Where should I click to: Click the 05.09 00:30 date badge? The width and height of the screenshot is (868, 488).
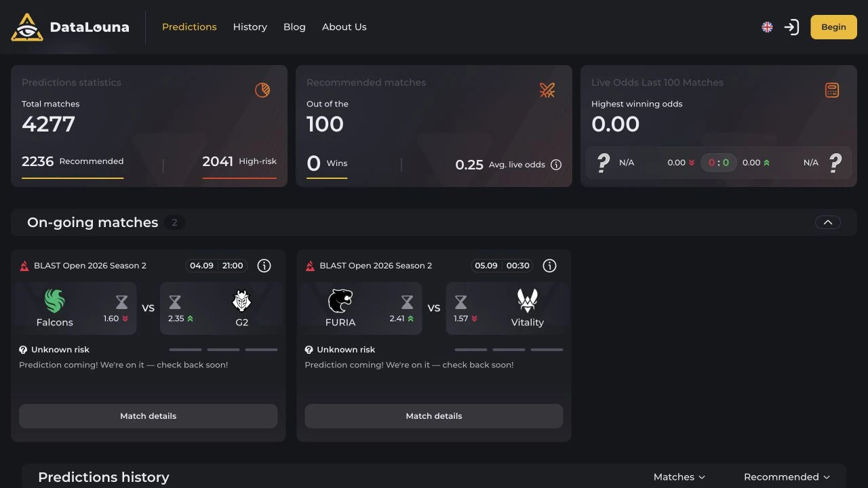tap(501, 266)
